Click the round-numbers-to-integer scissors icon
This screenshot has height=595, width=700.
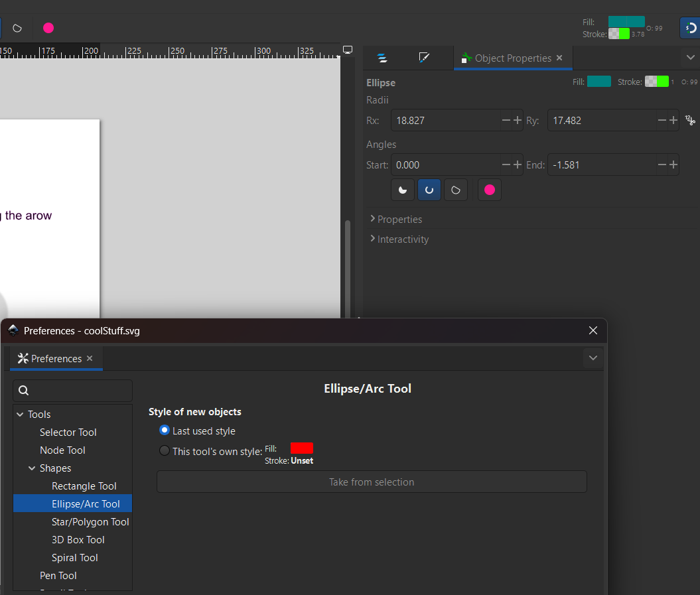pyautogui.click(x=690, y=120)
